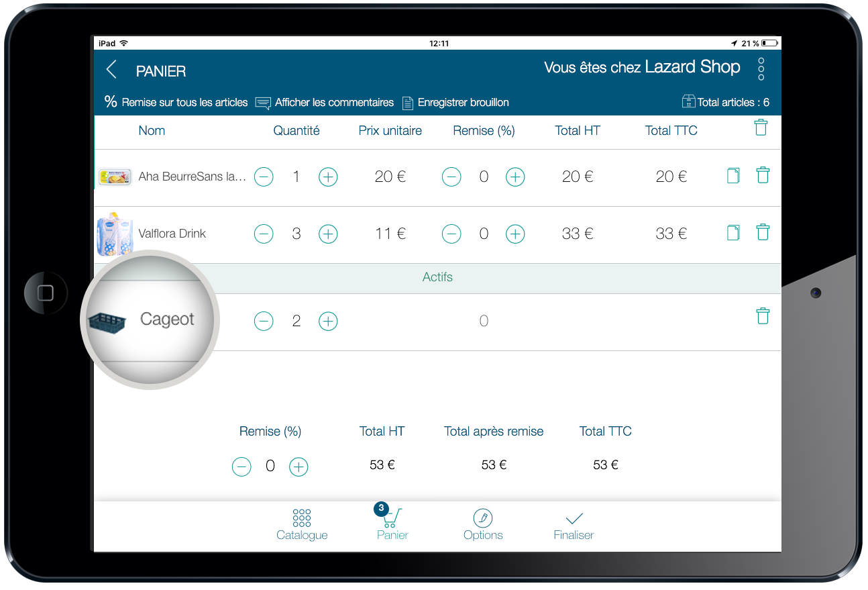The image size is (868, 590).
Task: Click Afficher les commentaires
Action: 325,103
